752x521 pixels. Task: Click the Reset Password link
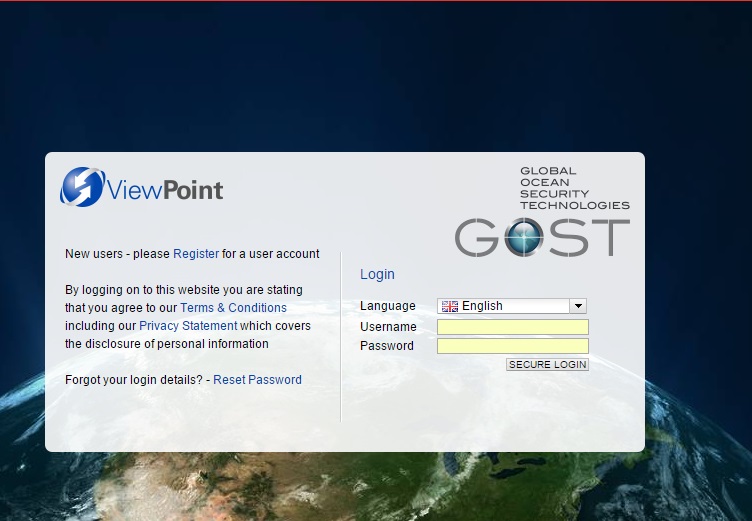point(257,379)
